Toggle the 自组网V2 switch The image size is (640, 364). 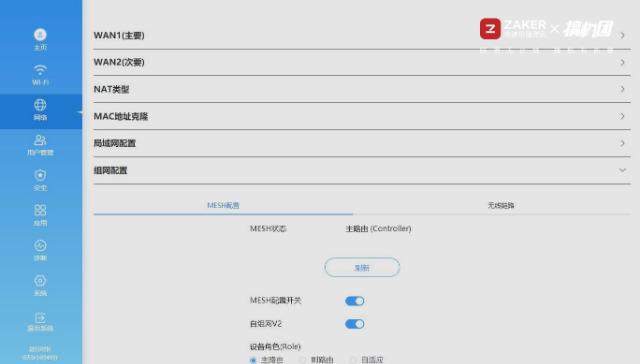pos(354,324)
